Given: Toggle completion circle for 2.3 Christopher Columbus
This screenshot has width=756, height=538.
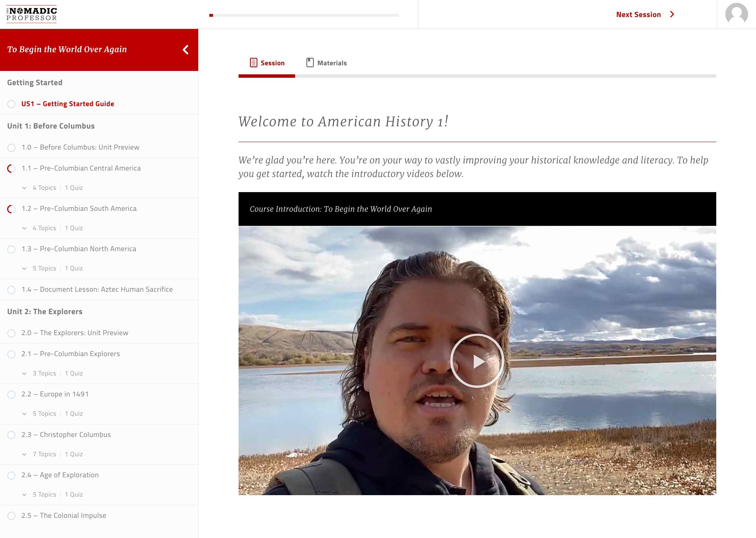Looking at the screenshot, I should coord(12,435).
